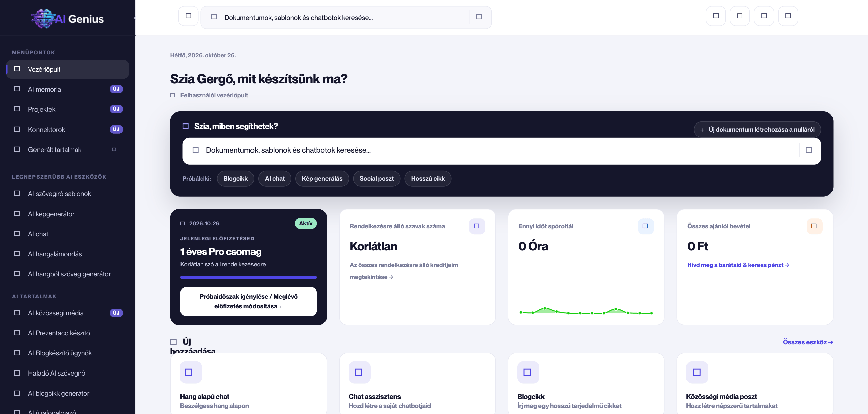This screenshot has width=868, height=414.
Task: Click AI Prezentácó készítő icon
Action: point(17,333)
